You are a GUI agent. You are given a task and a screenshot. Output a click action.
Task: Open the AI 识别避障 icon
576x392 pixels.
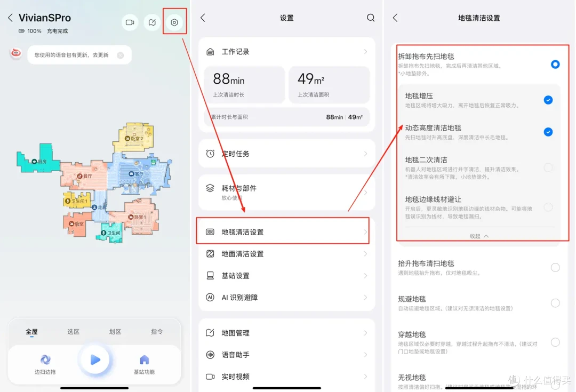[210, 297]
